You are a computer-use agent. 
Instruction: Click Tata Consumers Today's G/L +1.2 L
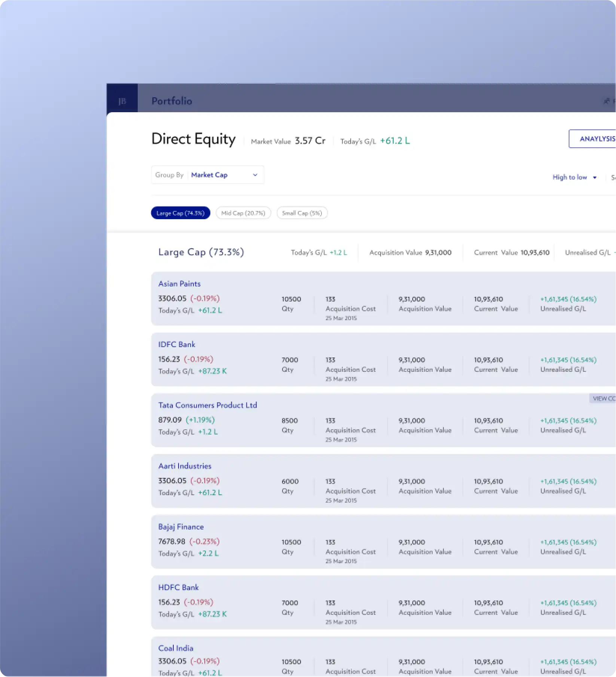(x=208, y=432)
